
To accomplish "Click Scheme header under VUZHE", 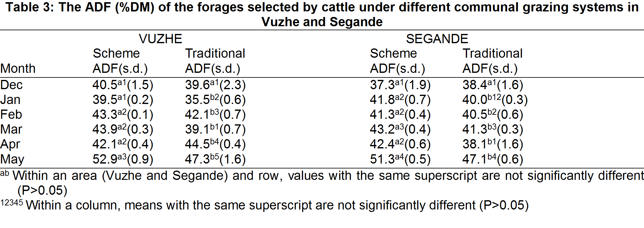I will (116, 54).
